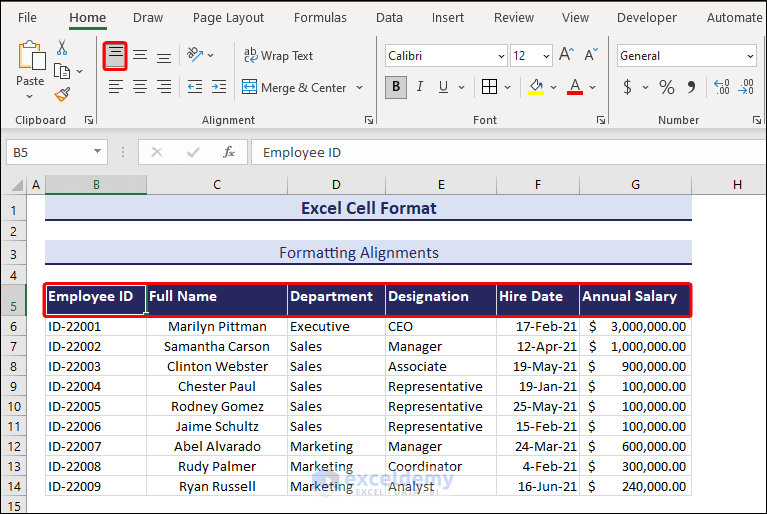This screenshot has height=514, width=767.
Task: Toggle Italic formatting
Action: click(x=420, y=87)
